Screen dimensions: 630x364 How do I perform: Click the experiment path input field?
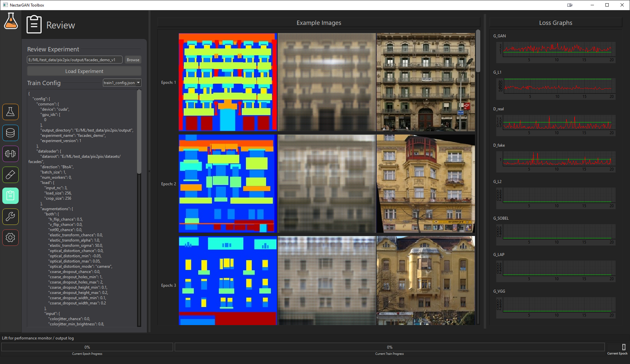coord(75,60)
